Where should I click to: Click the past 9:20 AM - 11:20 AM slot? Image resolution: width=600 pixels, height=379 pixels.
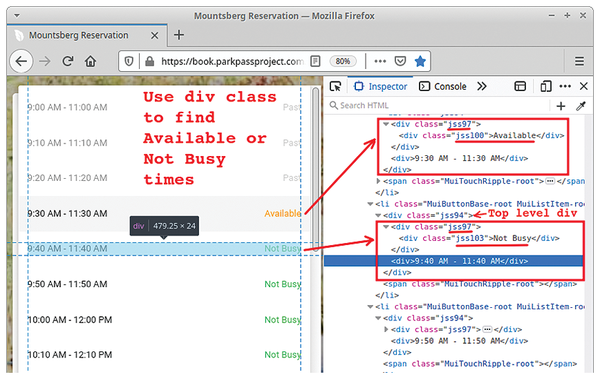165,178
